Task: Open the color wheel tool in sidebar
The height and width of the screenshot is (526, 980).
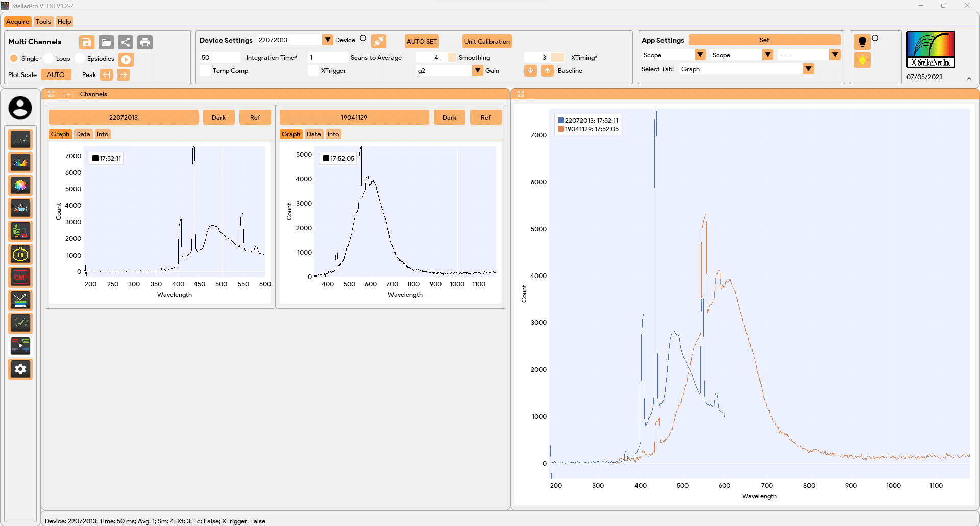Action: tap(20, 185)
